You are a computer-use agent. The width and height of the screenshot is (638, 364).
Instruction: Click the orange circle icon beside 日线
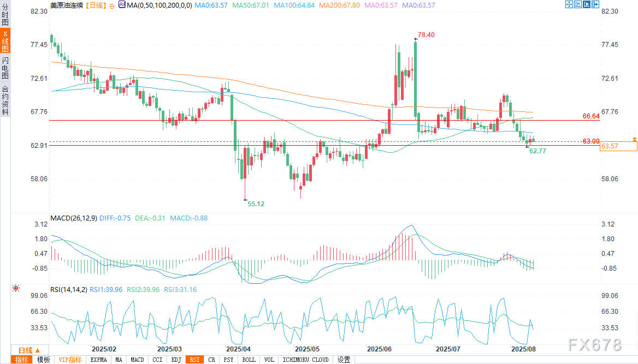(111, 5)
